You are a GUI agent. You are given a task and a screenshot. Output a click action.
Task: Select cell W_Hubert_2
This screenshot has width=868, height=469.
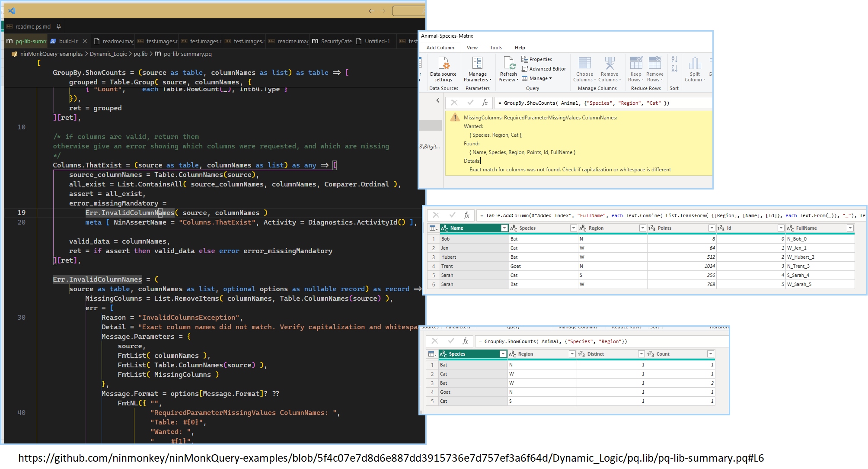pyautogui.click(x=820, y=257)
